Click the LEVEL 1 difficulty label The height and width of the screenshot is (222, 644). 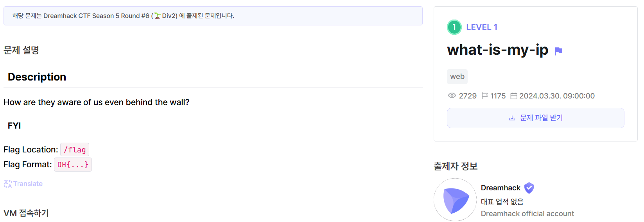pyautogui.click(x=481, y=27)
